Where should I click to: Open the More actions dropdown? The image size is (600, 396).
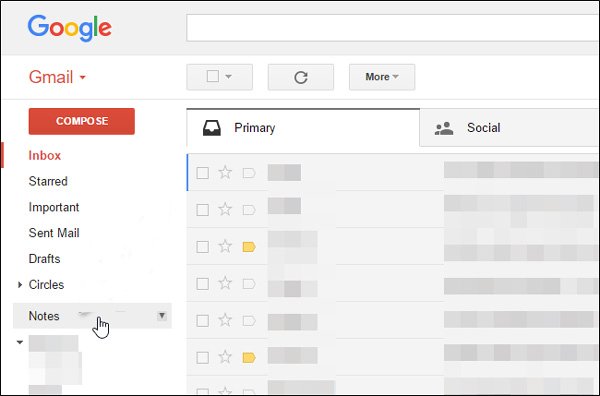tap(382, 77)
